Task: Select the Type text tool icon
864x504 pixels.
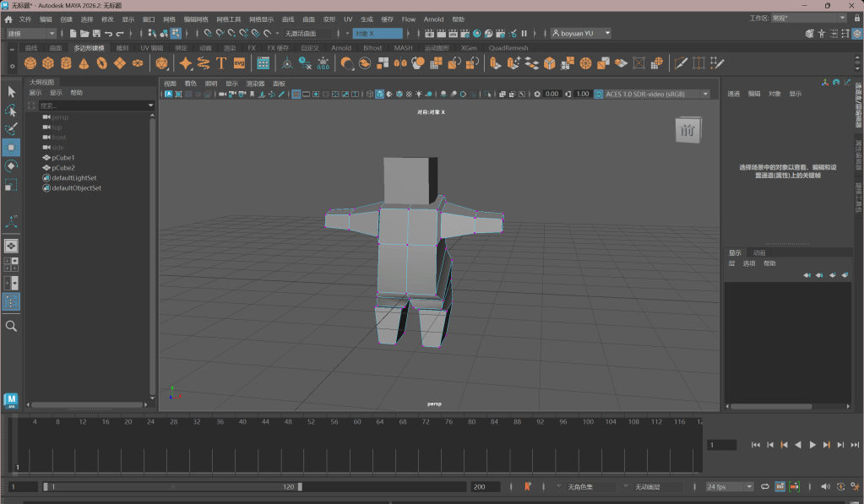Action: point(221,63)
